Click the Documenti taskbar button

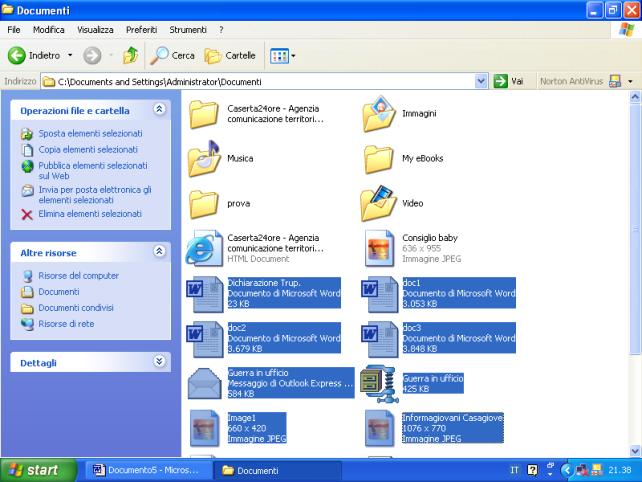click(277, 471)
